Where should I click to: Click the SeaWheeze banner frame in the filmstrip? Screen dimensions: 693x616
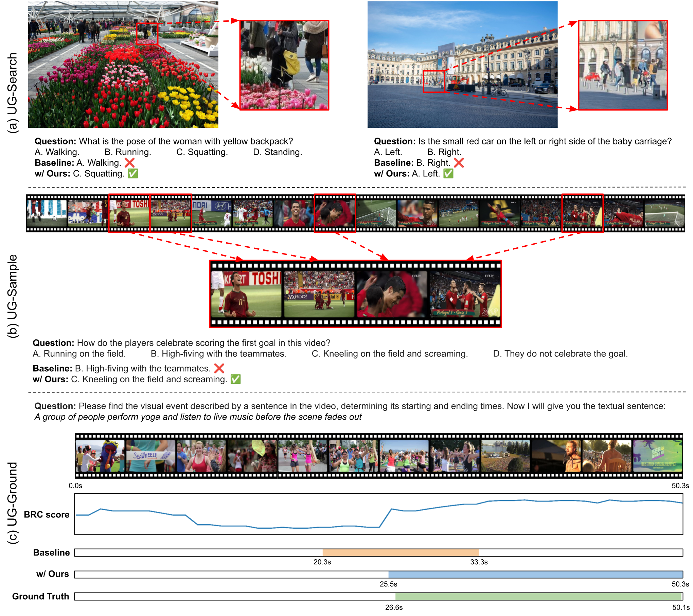coord(150,456)
